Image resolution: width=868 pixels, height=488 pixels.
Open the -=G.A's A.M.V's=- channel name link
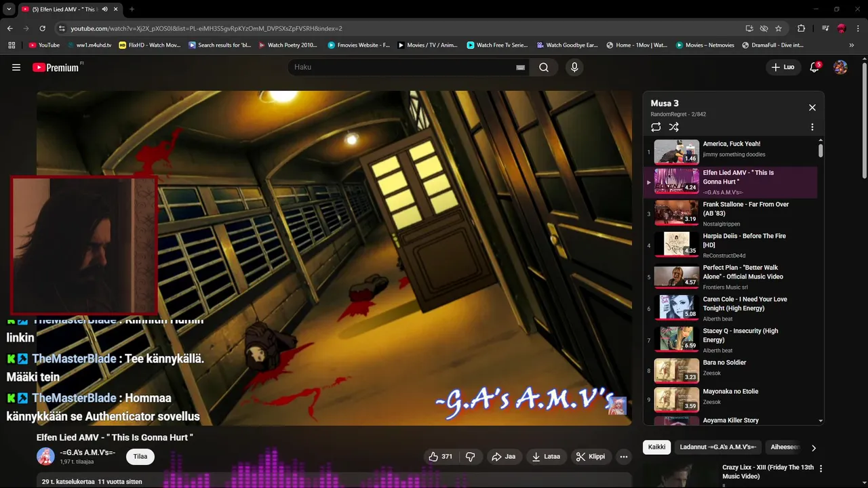click(x=87, y=452)
